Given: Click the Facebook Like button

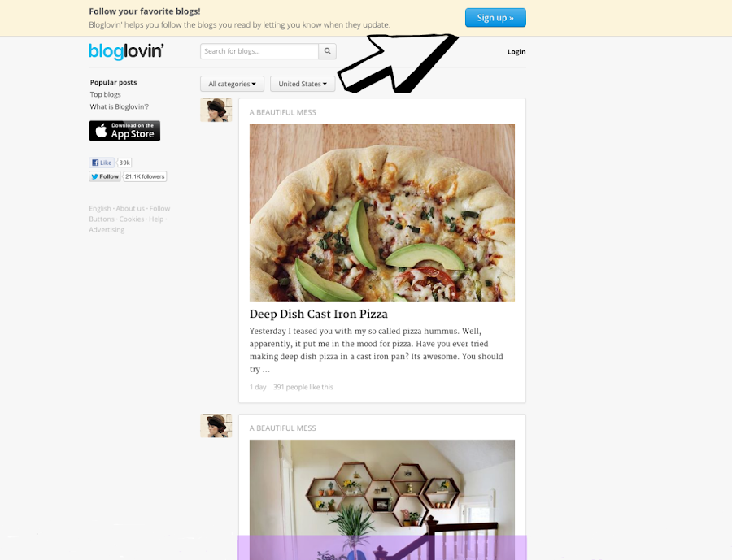Looking at the screenshot, I should pyautogui.click(x=102, y=163).
